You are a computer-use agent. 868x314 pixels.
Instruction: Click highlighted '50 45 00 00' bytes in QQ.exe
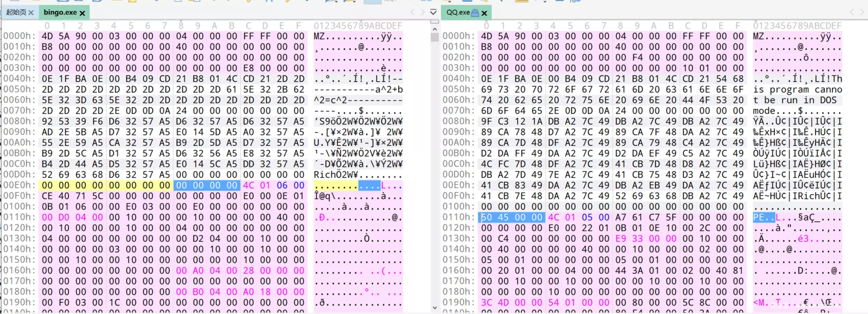511,217
